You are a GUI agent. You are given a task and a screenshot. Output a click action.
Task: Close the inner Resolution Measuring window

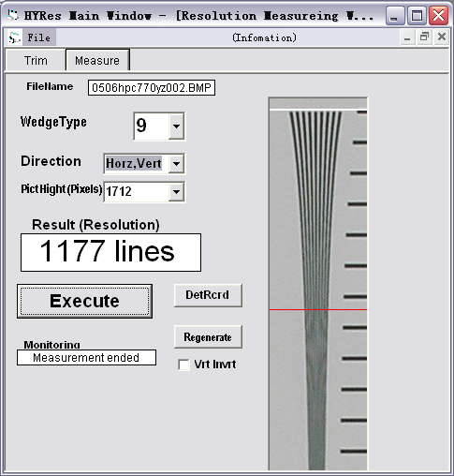pos(442,37)
